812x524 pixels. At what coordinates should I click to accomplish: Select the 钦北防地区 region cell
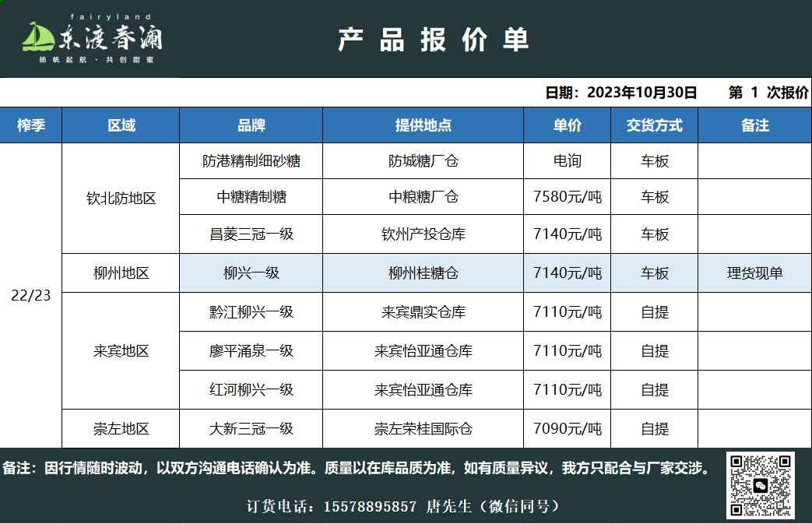coord(121,199)
